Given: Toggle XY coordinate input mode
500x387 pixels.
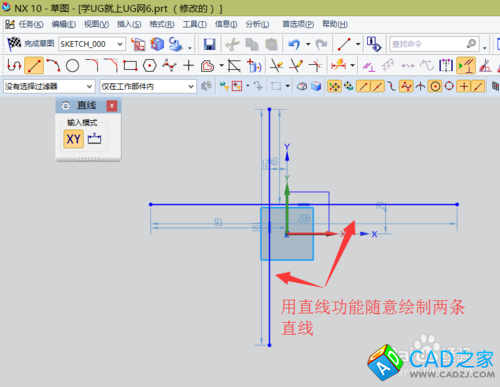Looking at the screenshot, I should tap(73, 139).
